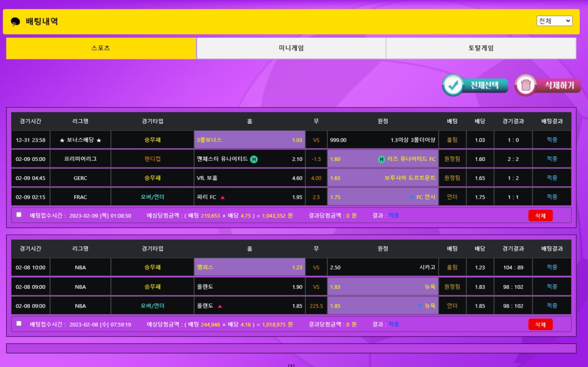
Task: Open the 전체 filter dropdown
Action: click(554, 21)
